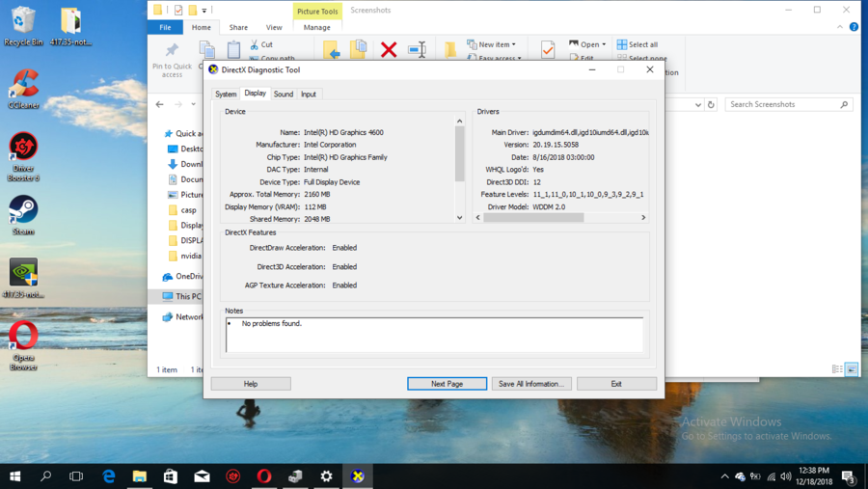This screenshot has height=489, width=868.
Task: Click the Exit button
Action: [x=616, y=384]
